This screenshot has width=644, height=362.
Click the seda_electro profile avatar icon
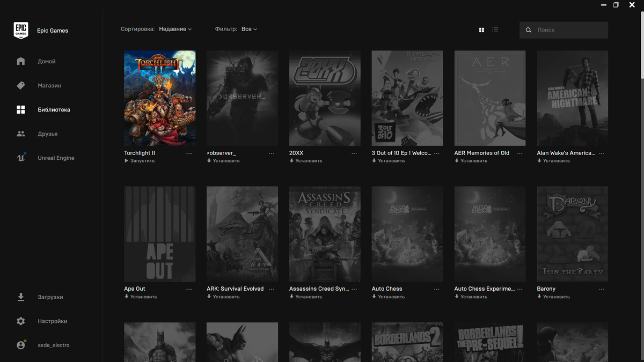(x=21, y=345)
